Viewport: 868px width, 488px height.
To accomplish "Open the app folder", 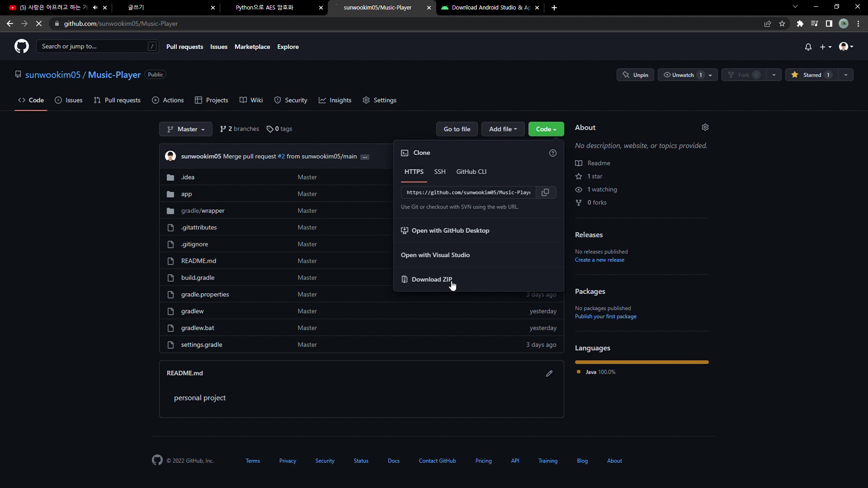I will [186, 194].
